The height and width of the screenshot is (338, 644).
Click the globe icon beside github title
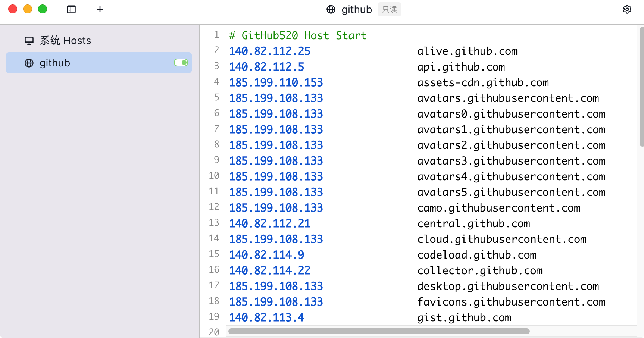tap(331, 9)
